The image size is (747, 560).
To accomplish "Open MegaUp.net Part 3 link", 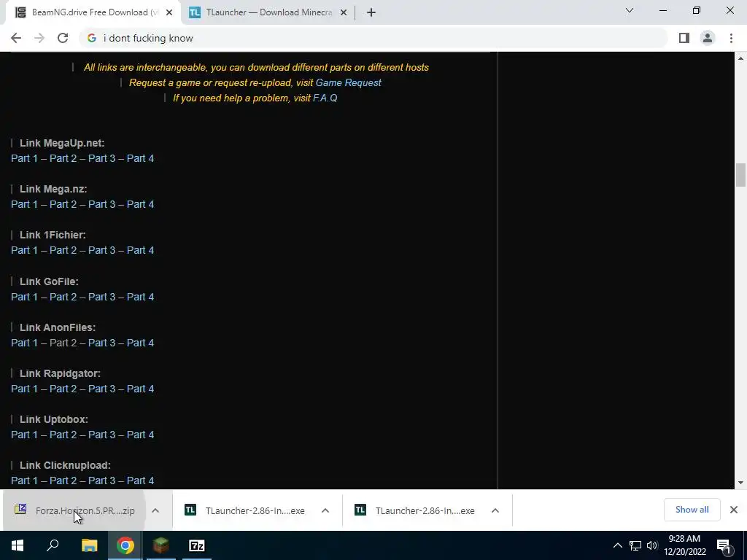I will 101,158.
